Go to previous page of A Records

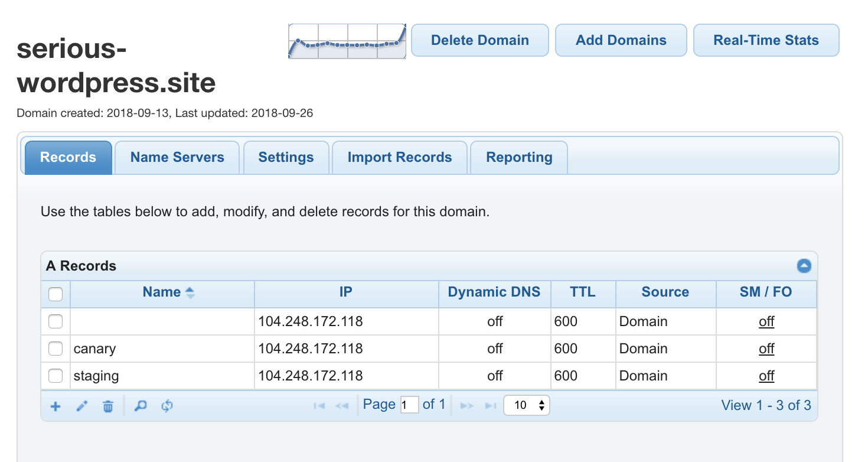[x=342, y=406]
